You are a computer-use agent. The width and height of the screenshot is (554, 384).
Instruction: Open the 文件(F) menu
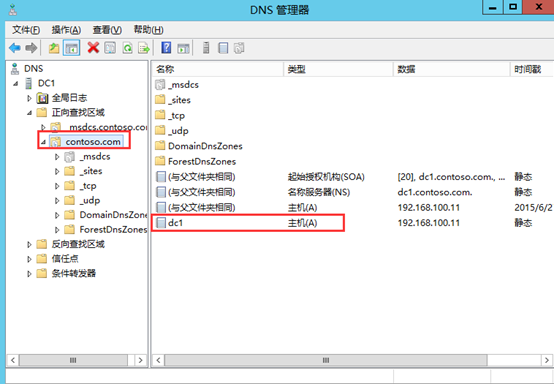pos(26,30)
